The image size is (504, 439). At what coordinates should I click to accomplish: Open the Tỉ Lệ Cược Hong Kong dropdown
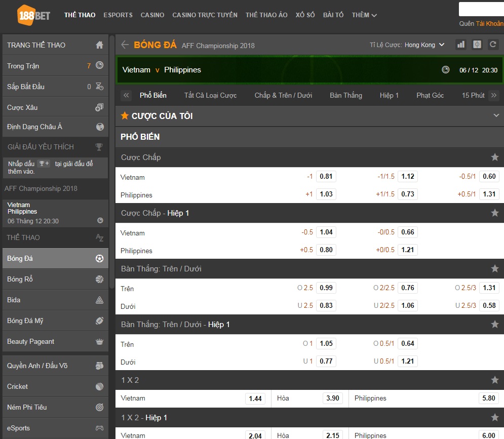click(424, 45)
